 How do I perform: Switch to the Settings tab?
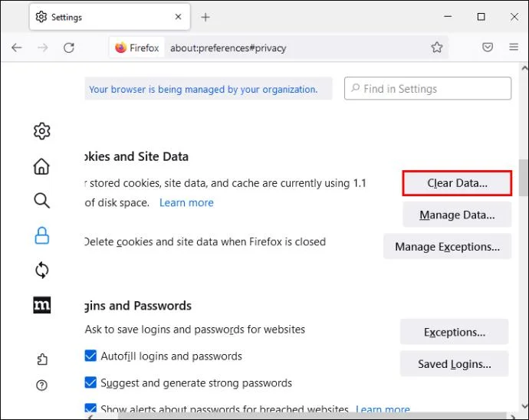pyautogui.click(x=110, y=17)
